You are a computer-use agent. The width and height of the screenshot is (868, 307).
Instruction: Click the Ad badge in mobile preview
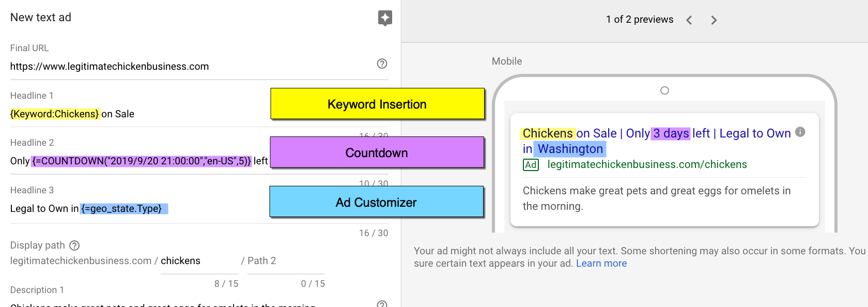coord(531,165)
